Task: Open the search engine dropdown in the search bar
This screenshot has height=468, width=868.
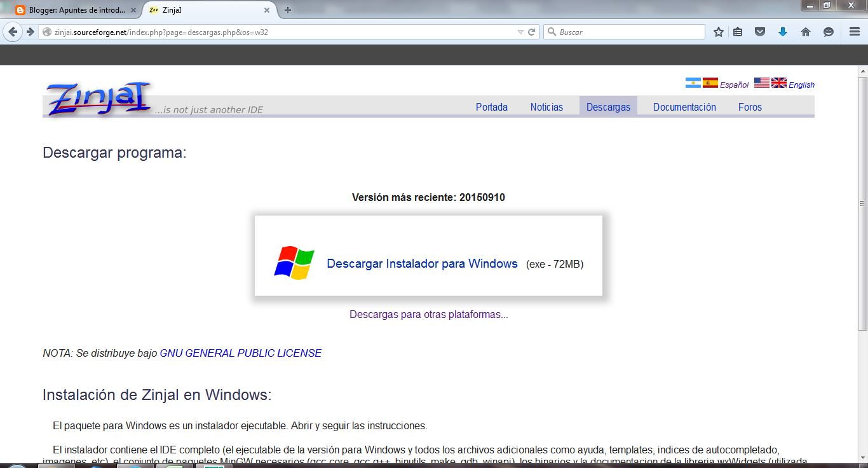Action: [552, 31]
